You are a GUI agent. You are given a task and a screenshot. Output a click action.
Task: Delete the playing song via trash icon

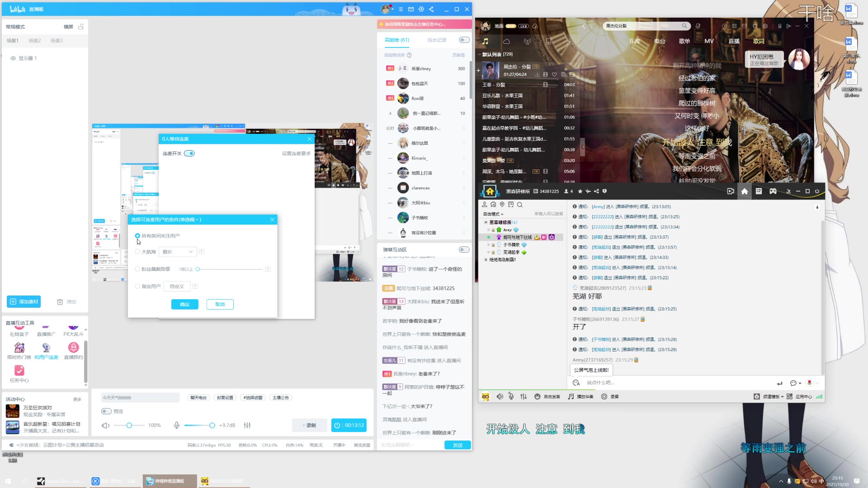point(563,75)
